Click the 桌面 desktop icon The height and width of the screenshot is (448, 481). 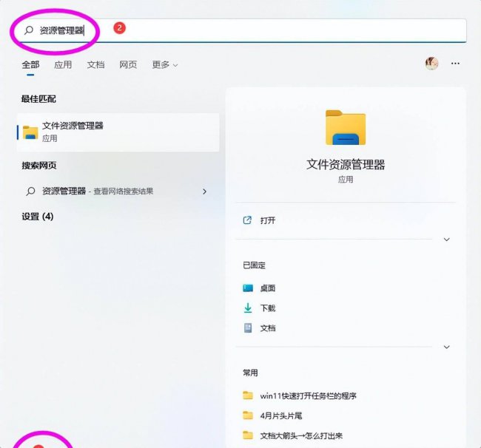248,288
